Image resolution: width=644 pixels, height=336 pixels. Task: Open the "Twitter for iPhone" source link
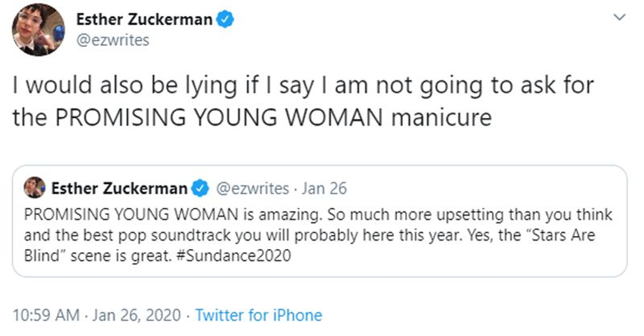coord(259,315)
